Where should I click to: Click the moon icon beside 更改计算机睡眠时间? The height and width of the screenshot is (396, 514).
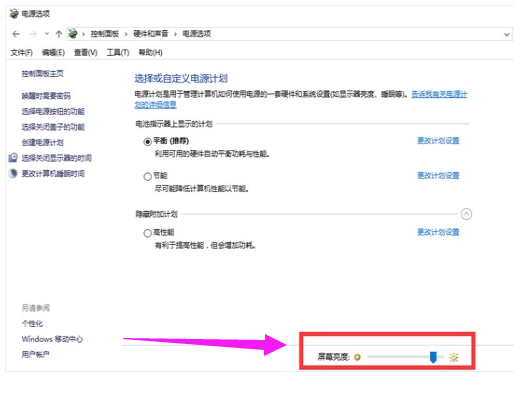13,173
